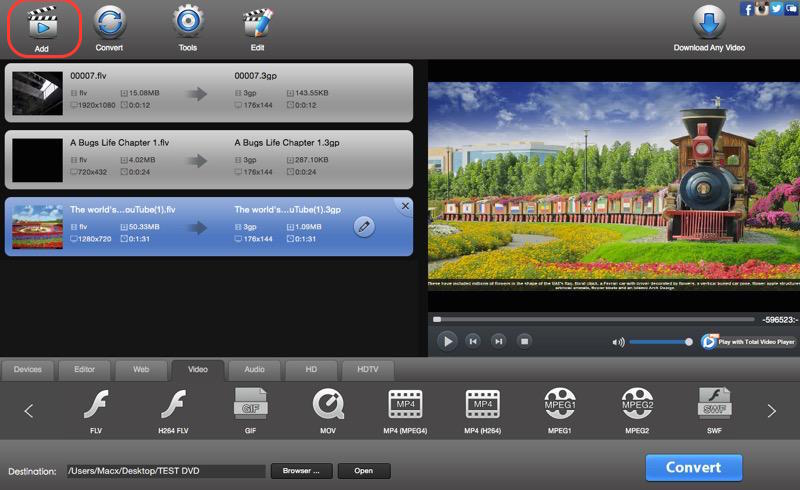
Task: Switch to the Audio tab
Action: pos(254,369)
